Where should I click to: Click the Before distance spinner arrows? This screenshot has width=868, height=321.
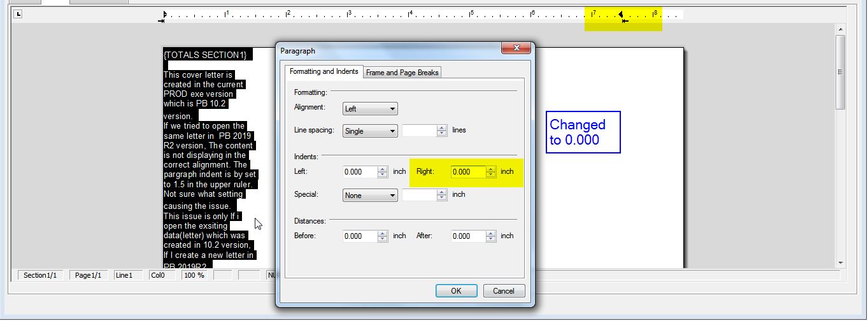click(383, 236)
